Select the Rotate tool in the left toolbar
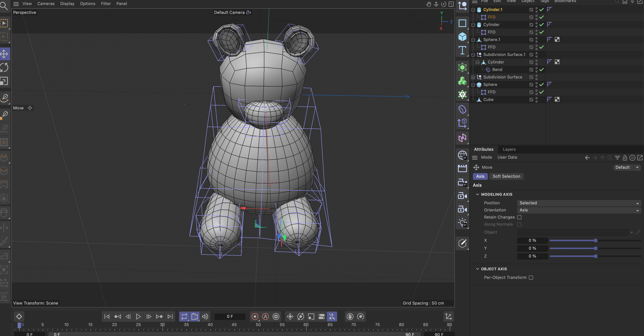 point(4,67)
